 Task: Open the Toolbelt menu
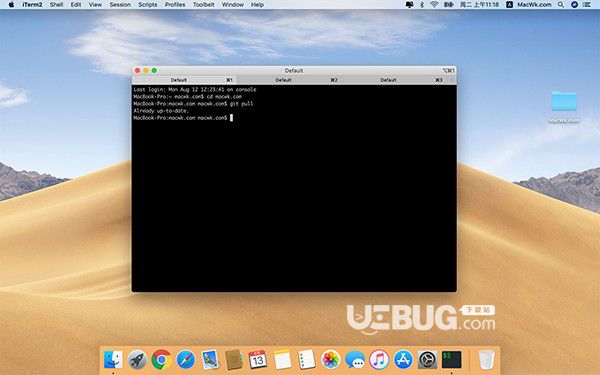[x=204, y=5]
